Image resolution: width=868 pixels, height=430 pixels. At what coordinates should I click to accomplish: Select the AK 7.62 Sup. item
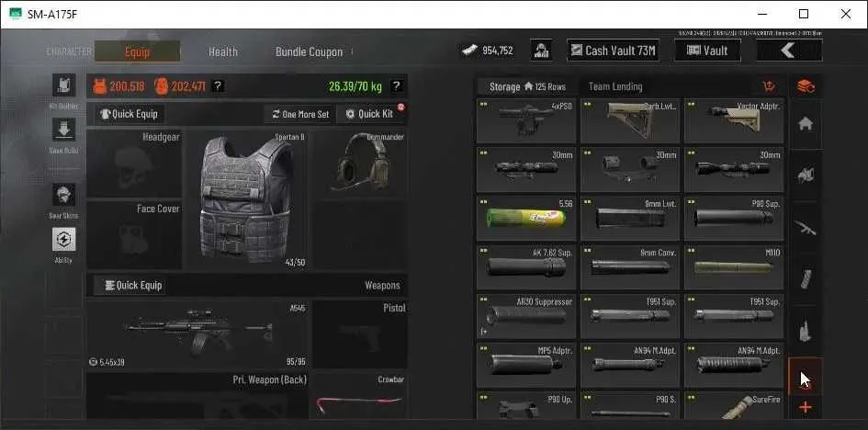click(x=526, y=267)
